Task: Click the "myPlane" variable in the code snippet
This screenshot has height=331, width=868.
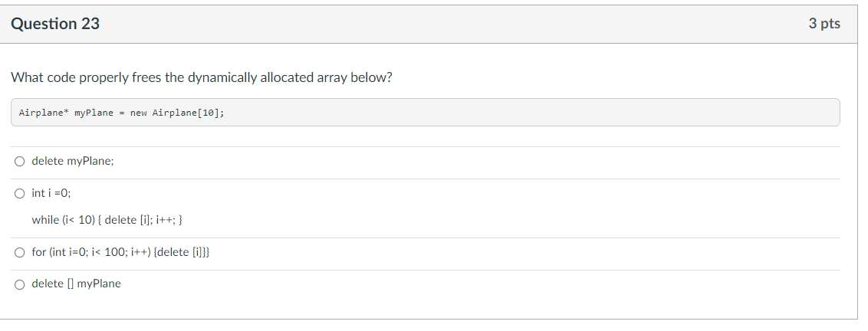Action: click(94, 113)
